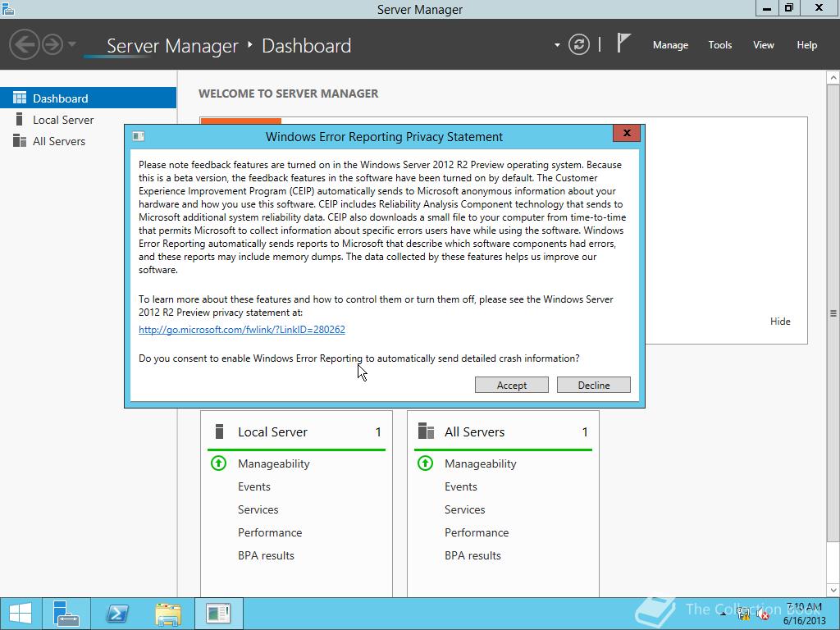This screenshot has height=630, width=840.
Task: Open Services under All Servers tile
Action: point(465,509)
